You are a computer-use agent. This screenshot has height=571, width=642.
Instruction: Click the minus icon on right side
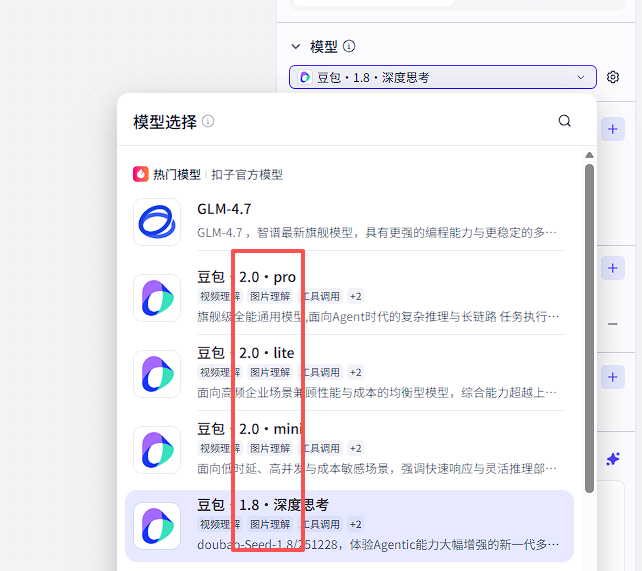pyautogui.click(x=613, y=324)
